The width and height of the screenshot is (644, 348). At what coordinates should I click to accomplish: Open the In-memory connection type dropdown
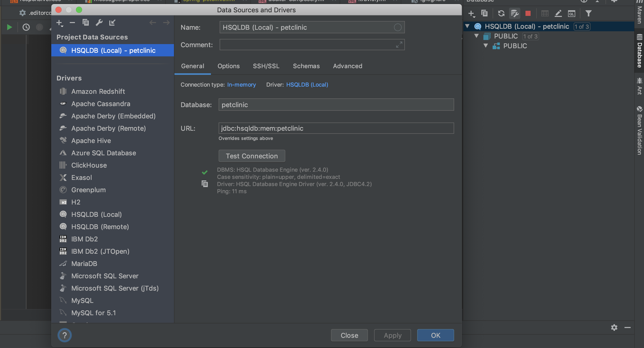coord(241,85)
